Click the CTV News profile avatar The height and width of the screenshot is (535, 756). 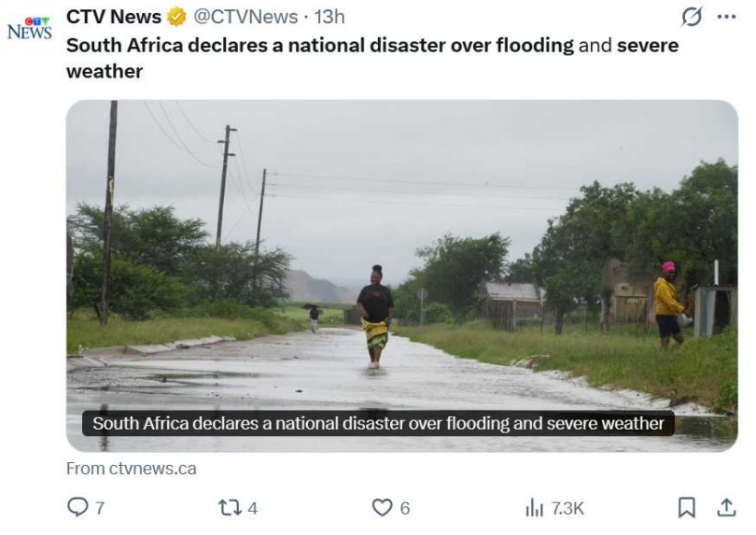click(x=29, y=28)
